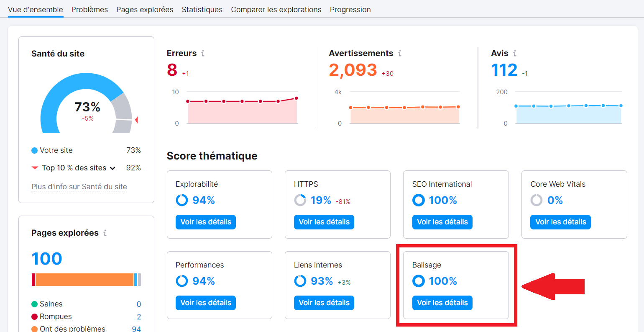Click the red segment of pages bar
The width and height of the screenshot is (644, 332).
coord(33,280)
